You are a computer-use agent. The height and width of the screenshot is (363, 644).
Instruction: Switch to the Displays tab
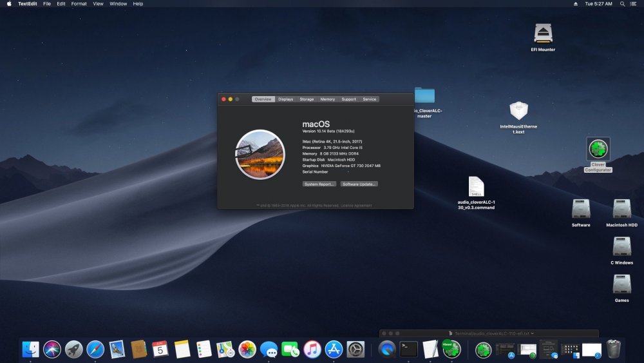pyautogui.click(x=285, y=99)
